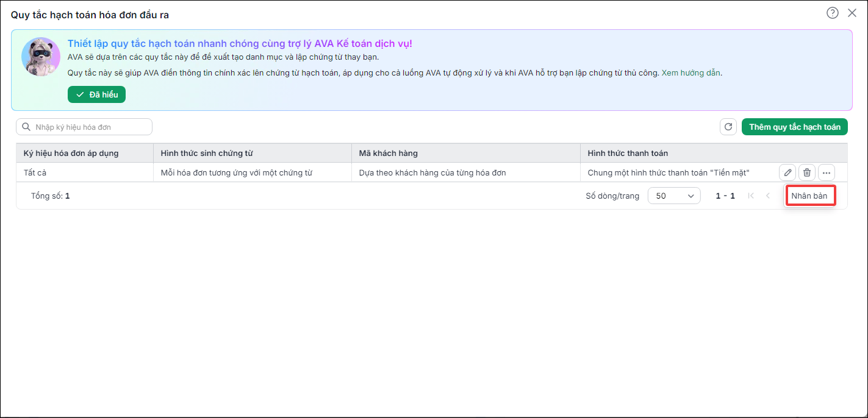The image size is (868, 418).
Task: Sort by Ký hiệu hóa đơn áp dụng header
Action: (71, 153)
